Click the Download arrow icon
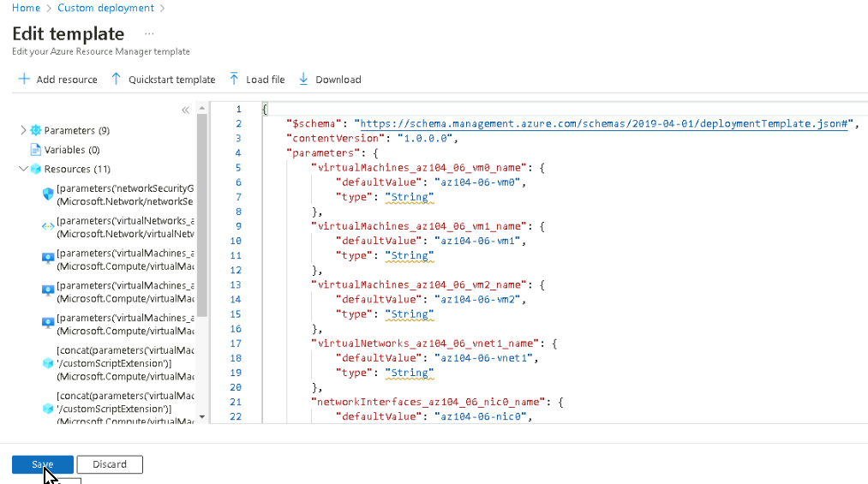Viewport: 868px width, 484px height. [303, 79]
